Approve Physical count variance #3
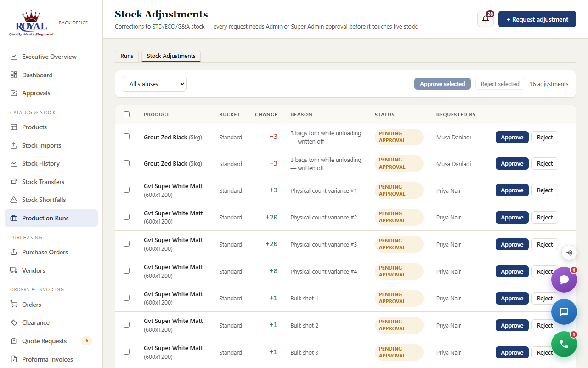588x368 pixels. tap(512, 244)
